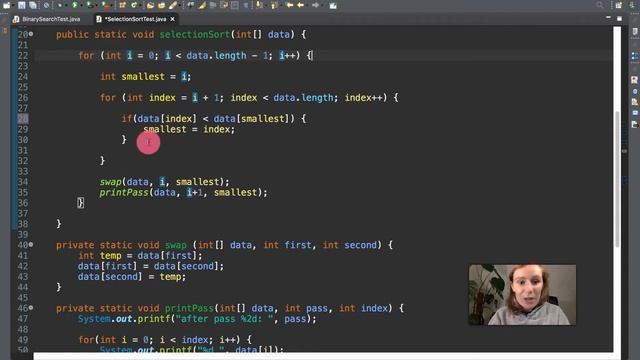Collapse the swap method at line 40
Viewport: 640px width, 360px height.
pos(31,245)
